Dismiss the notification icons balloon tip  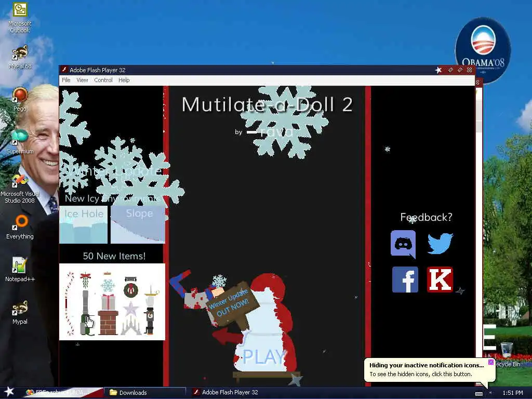[x=490, y=362]
